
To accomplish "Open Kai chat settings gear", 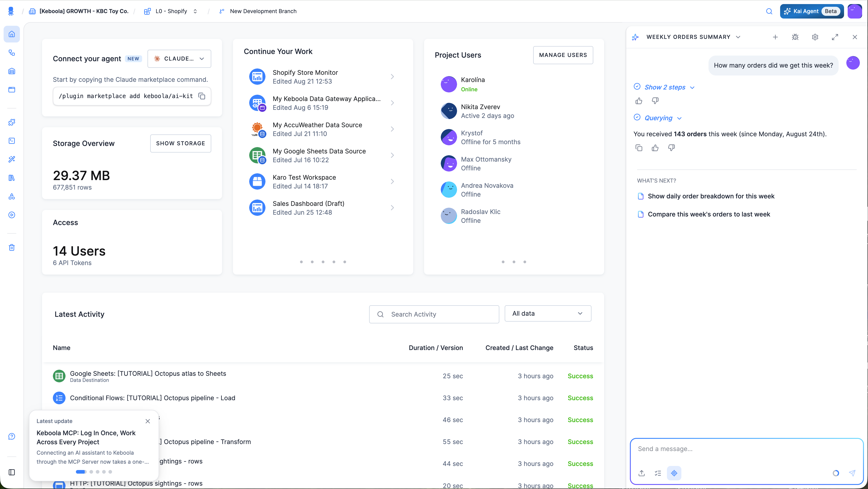I will (x=815, y=37).
